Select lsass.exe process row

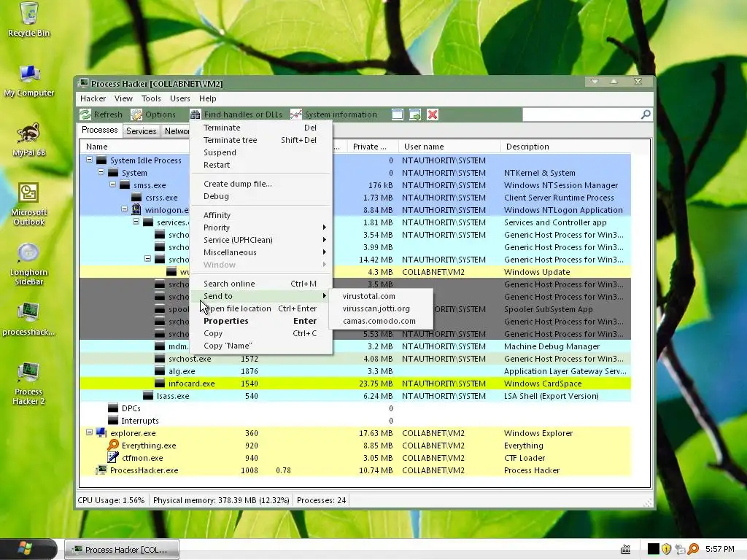click(355, 396)
